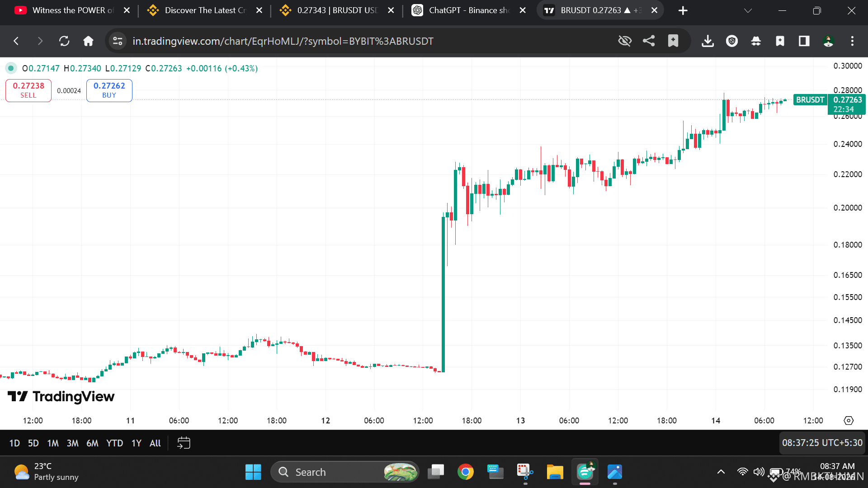Toggle the green market status dot
The image size is (868, 488).
11,68
